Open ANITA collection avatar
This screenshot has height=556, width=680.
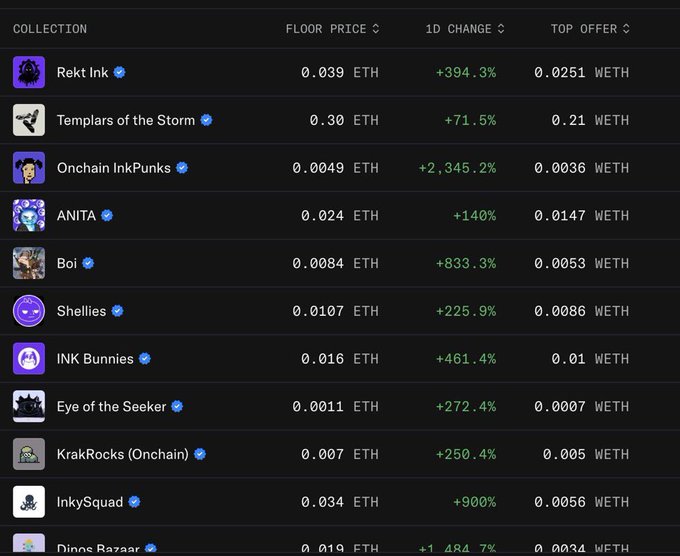tap(29, 215)
